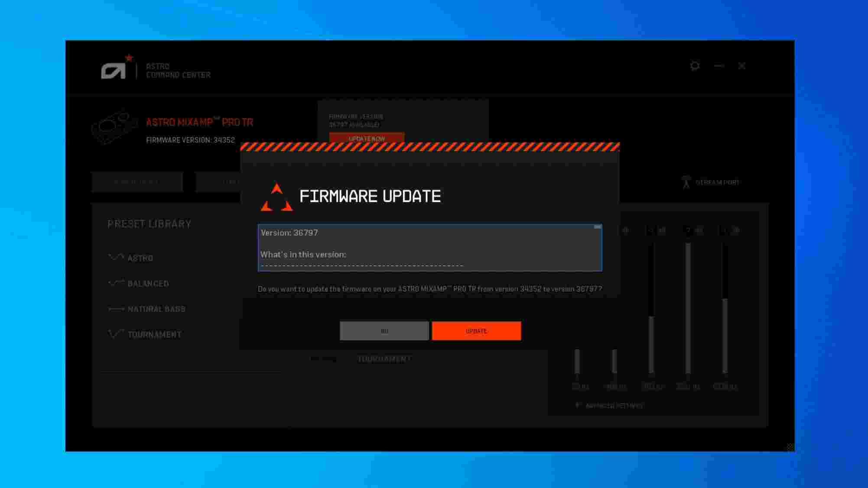The width and height of the screenshot is (868, 488).
Task: Activate the Balanced preset
Action: coord(148,284)
